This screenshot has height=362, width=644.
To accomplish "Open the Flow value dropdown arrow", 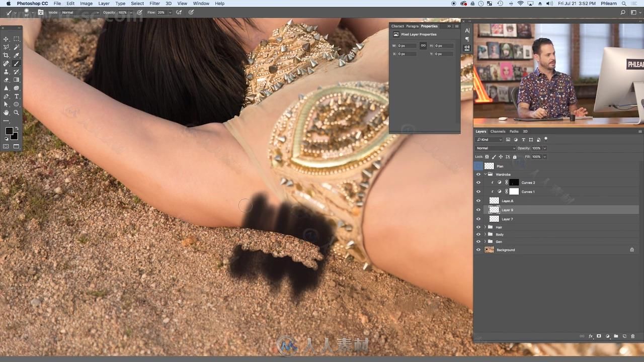I will coord(170,12).
